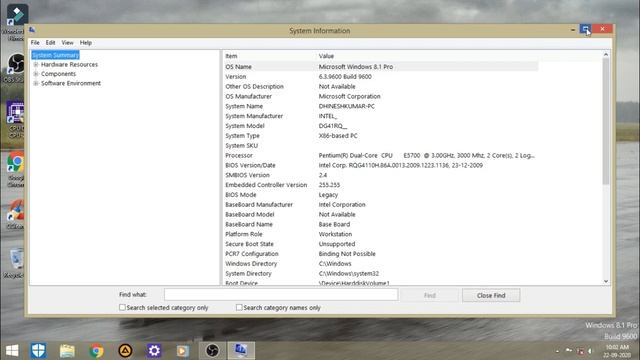Open Google Chrome desktop shortcut
The width and height of the screenshot is (640, 360).
16,169
